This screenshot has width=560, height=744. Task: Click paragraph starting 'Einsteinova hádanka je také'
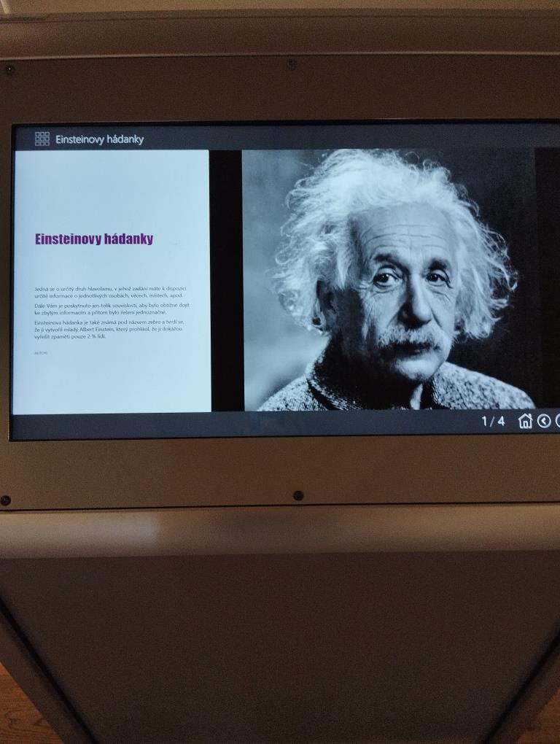pyautogui.click(x=109, y=329)
